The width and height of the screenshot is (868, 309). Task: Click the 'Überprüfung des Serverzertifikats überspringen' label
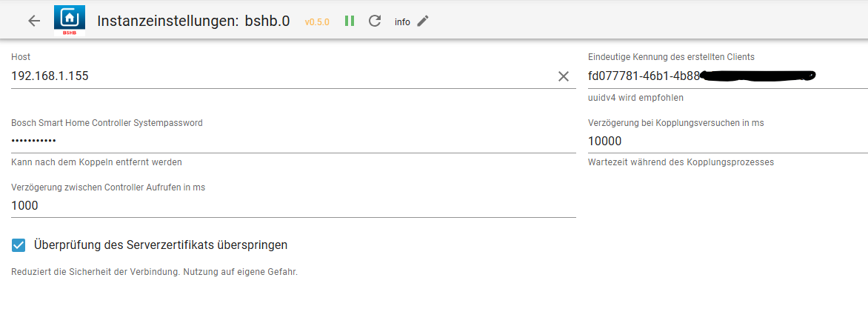pyautogui.click(x=161, y=245)
